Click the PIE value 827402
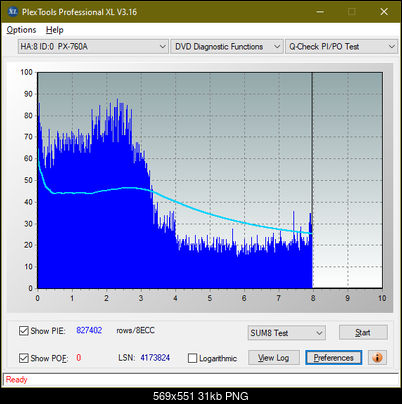 89,330
